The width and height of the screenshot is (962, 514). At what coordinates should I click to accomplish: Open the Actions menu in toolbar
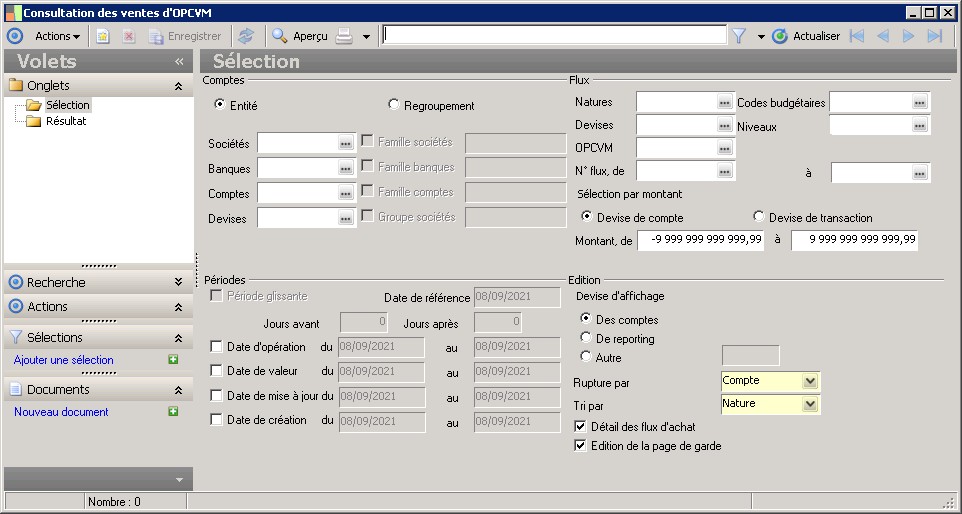click(57, 36)
